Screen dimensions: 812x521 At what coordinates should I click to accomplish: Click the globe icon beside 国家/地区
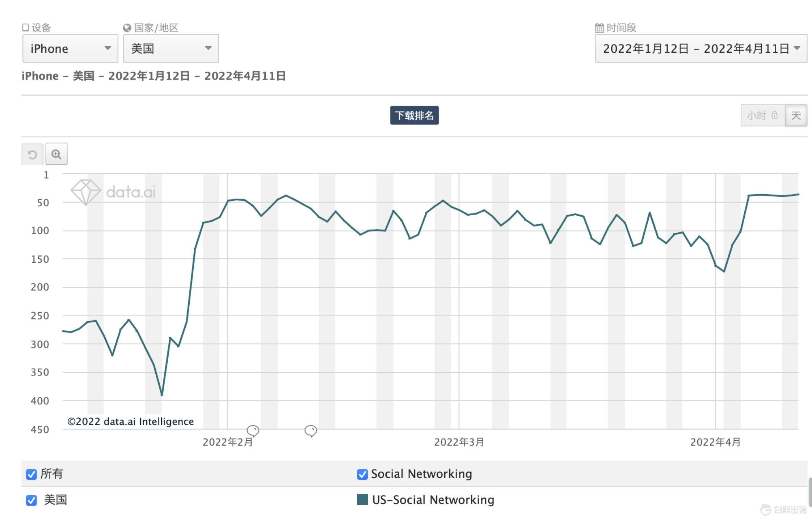(x=127, y=28)
